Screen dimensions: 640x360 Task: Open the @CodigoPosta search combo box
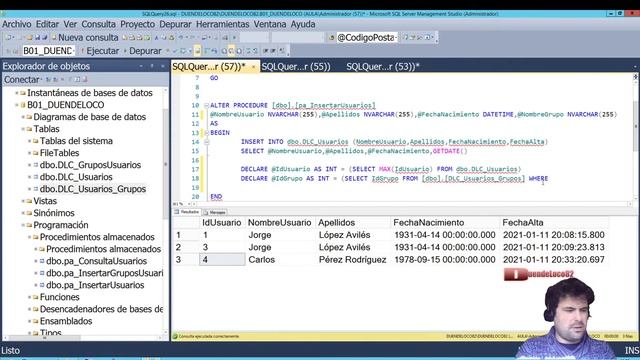[x=396, y=38]
